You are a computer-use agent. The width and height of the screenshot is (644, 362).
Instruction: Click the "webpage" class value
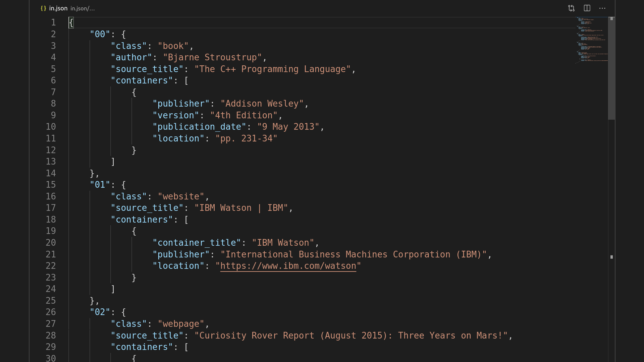[181, 324]
